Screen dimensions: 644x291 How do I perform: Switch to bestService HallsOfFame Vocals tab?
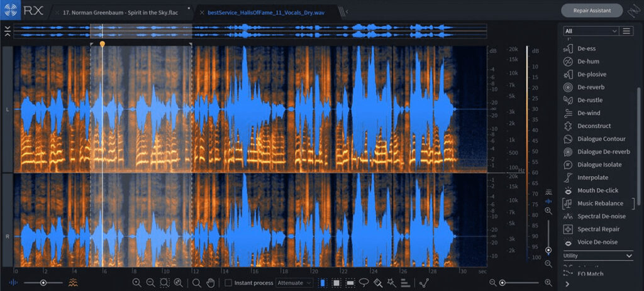[x=266, y=13]
